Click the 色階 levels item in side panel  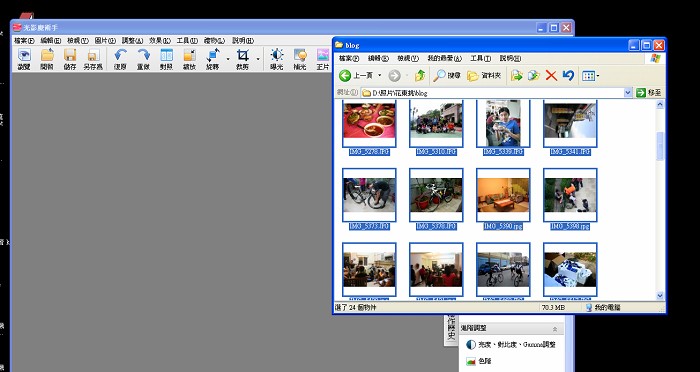coord(479,361)
